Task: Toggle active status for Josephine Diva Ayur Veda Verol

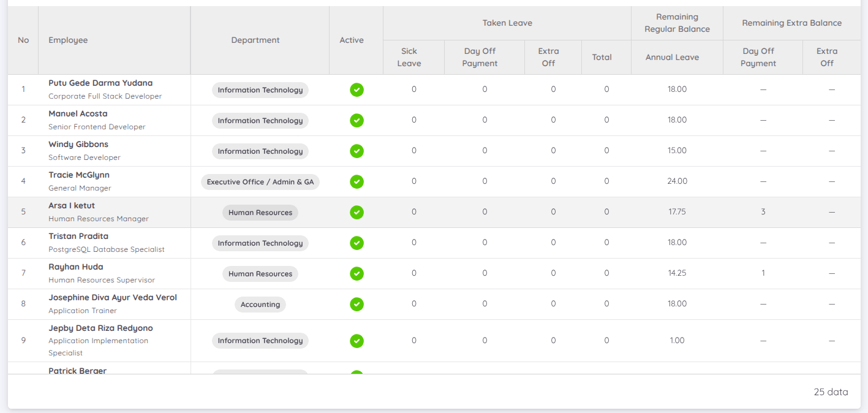Action: point(357,304)
